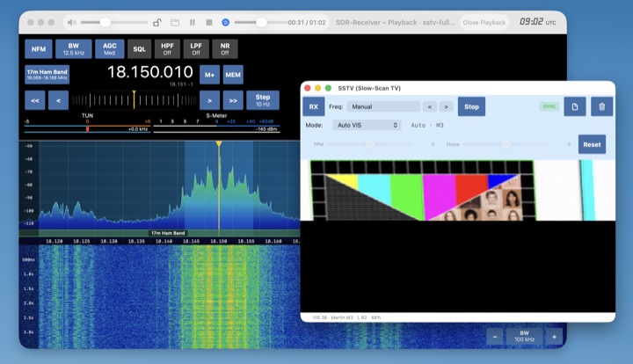Click the Auto · M3 detected mode text
This screenshot has width=633, height=364.
click(427, 125)
